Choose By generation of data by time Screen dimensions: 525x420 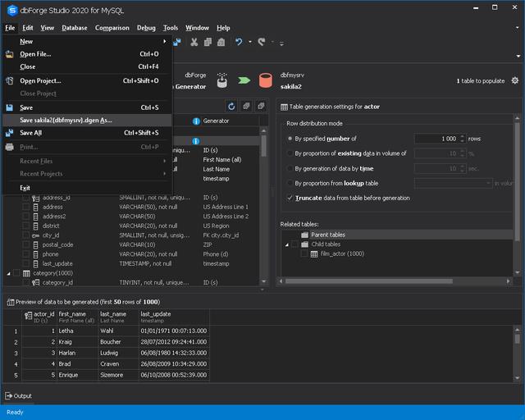click(290, 168)
